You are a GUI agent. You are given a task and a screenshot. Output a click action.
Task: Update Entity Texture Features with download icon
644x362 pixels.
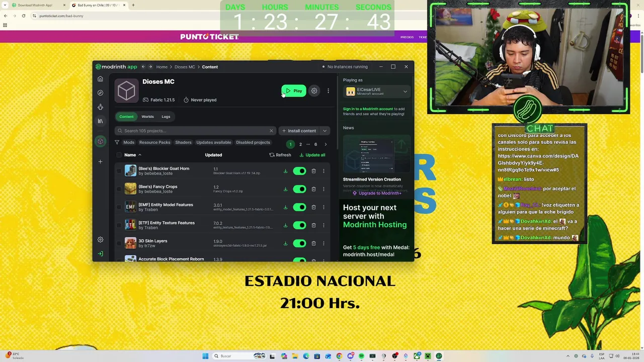[x=285, y=225]
